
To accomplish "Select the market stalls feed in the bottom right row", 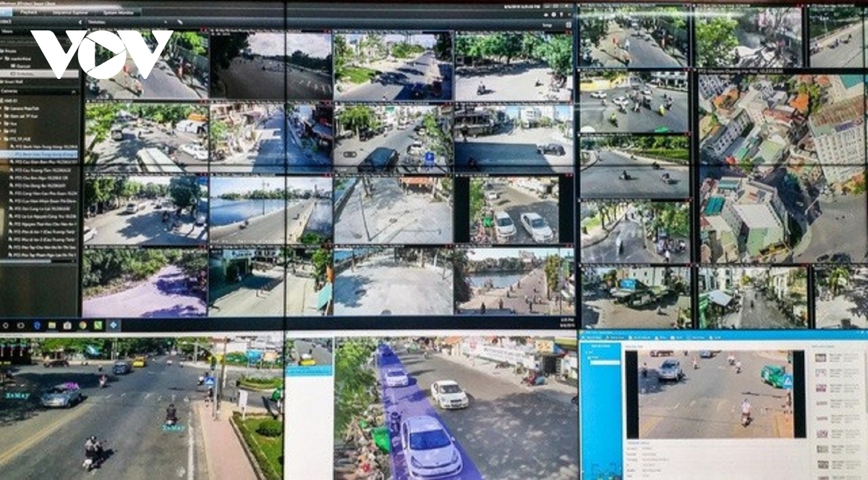I will [635, 298].
